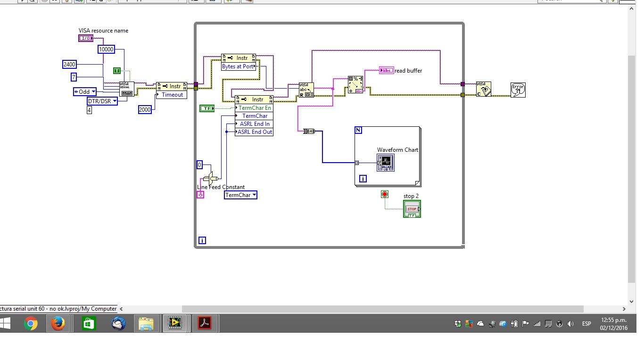This screenshot has height=362, width=644.
Task: Open Firefox from the taskbar
Action: point(58,323)
